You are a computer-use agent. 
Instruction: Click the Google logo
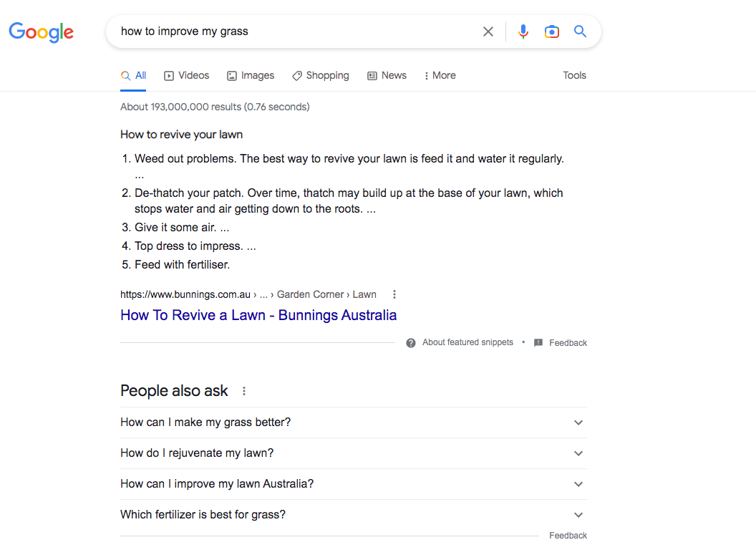click(41, 32)
